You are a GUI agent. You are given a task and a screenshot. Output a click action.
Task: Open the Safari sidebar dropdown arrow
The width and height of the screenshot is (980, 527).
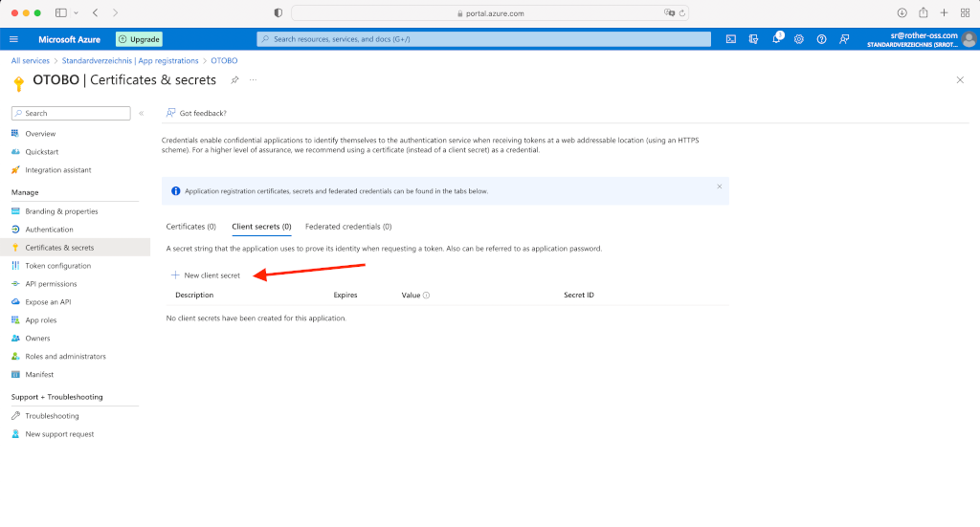[x=77, y=12]
